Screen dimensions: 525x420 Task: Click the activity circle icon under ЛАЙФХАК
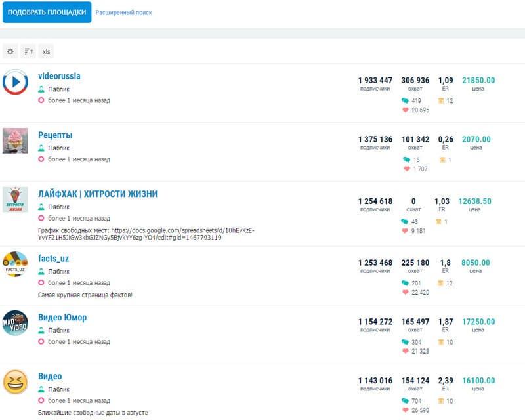tap(41, 218)
